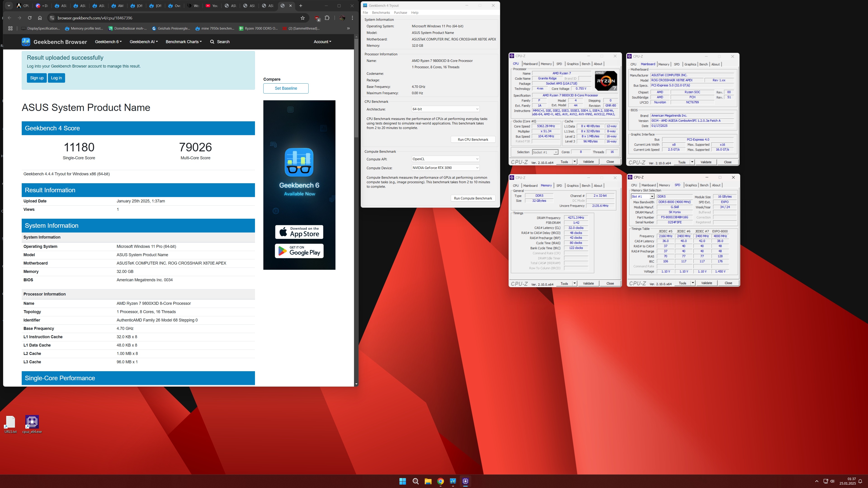
Task: Open File Explorer from the taskbar
Action: click(428, 481)
